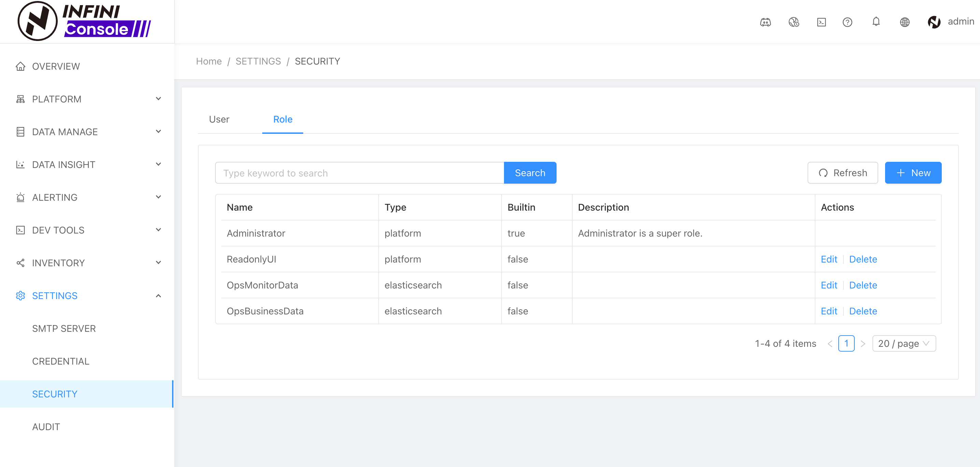Click the admin user avatar
Screen dimensions: 980x467
coord(934,22)
